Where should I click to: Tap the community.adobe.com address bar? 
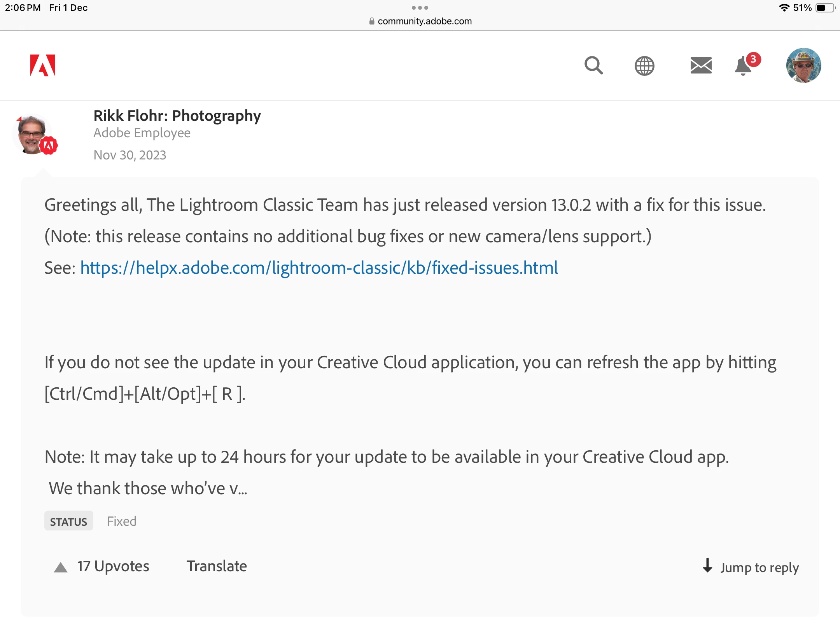tap(420, 21)
